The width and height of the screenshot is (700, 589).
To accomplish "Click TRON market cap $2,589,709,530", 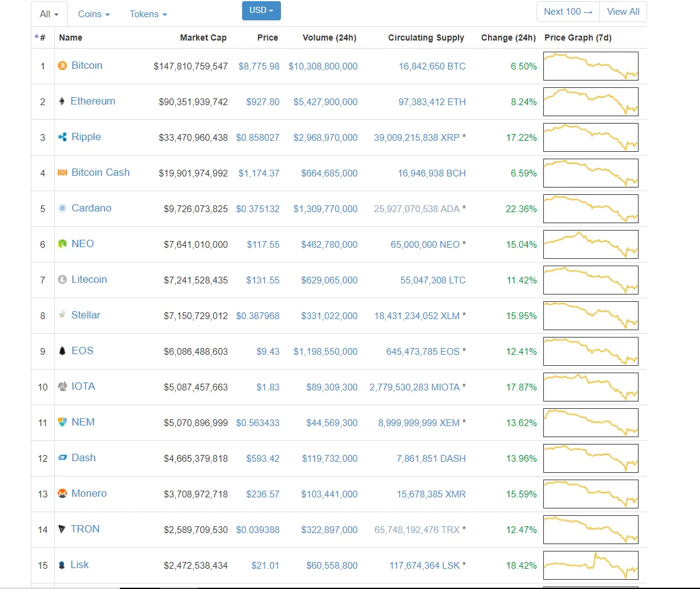I will coord(195,530).
